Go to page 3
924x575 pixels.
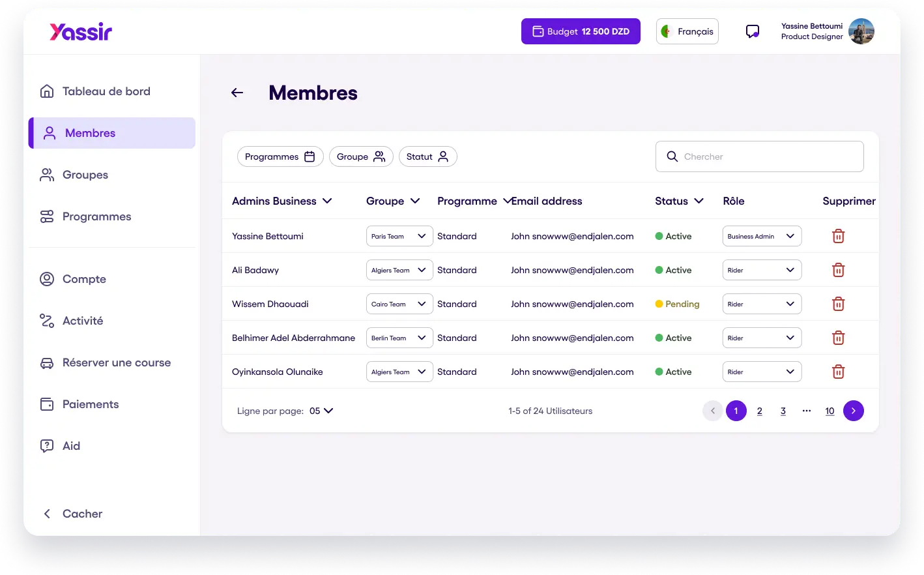[783, 411]
